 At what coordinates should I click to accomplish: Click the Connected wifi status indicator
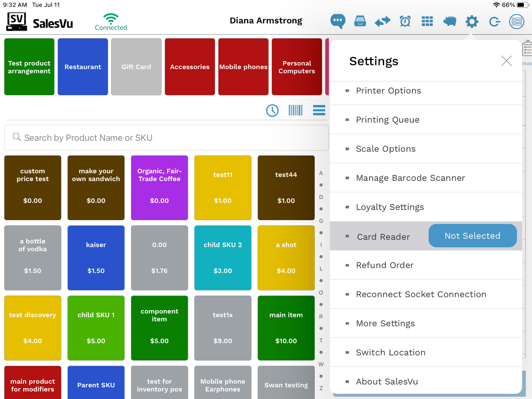pos(111,22)
